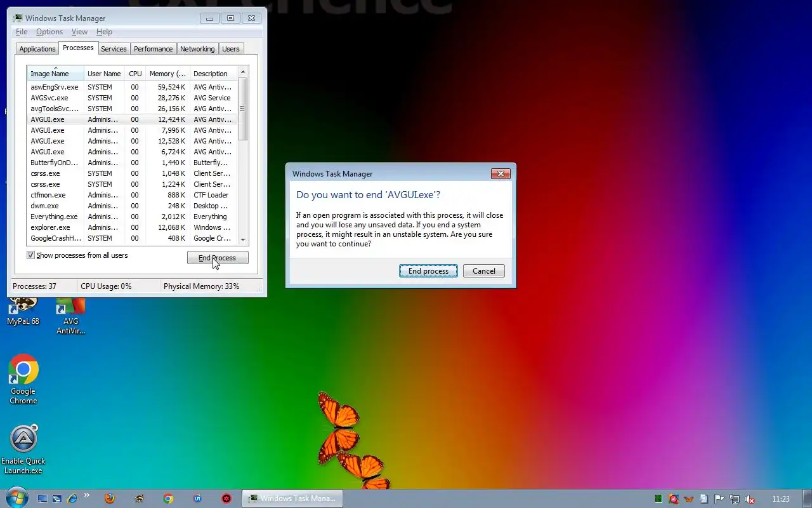Click the 11:23 taskbar clock
Viewport: 812px width, 508px height.
click(x=781, y=499)
